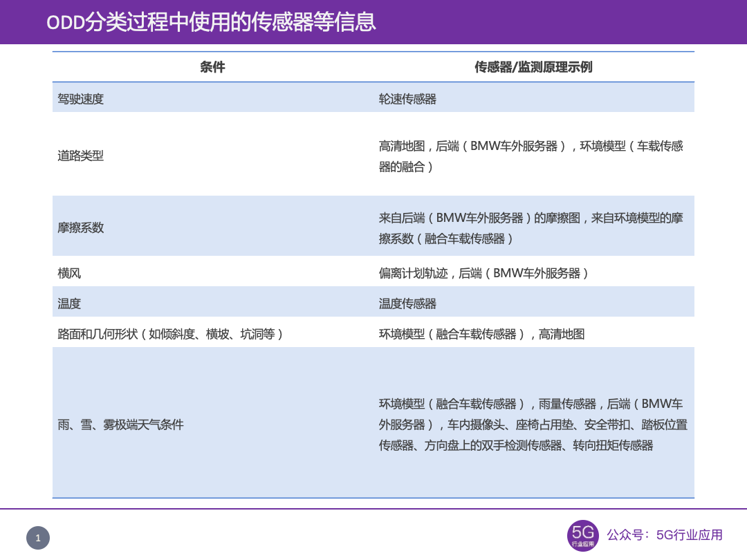Screen dimensions: 747x560
Task: Click the 5G行业应用 round logo icon
Action: [582, 536]
